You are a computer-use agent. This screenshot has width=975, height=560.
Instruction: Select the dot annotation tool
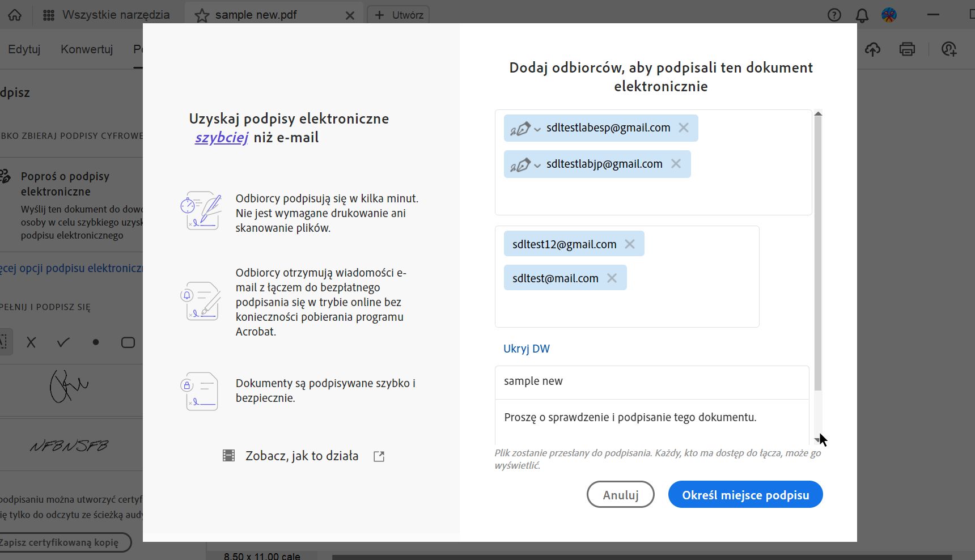pos(95,342)
